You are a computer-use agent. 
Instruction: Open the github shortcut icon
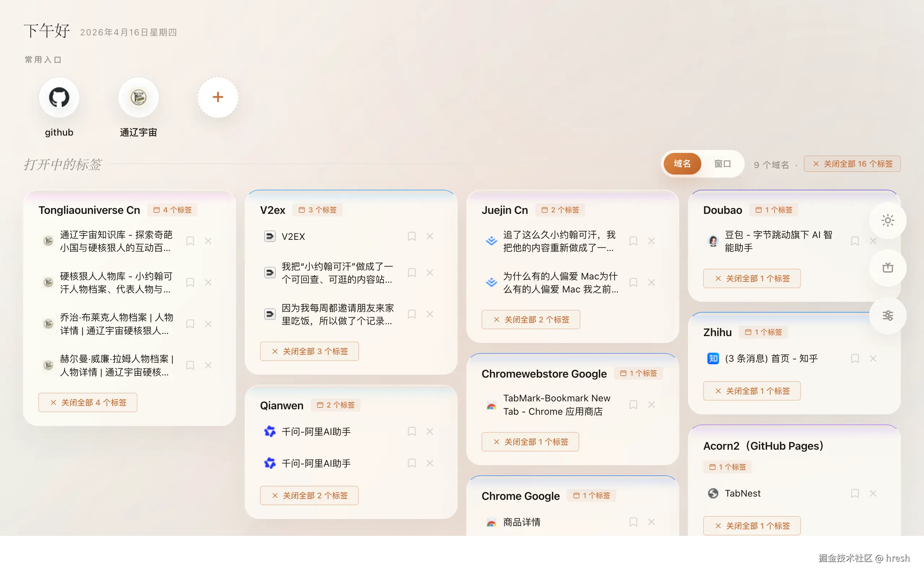59,97
